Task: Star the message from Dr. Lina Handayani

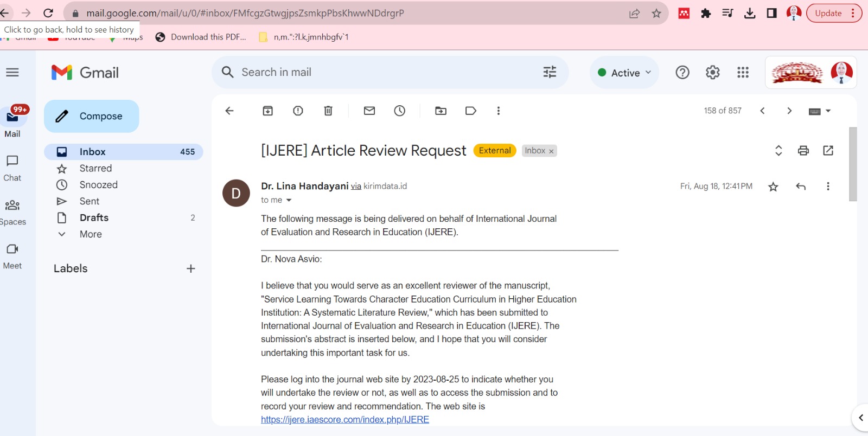Action: coord(773,187)
